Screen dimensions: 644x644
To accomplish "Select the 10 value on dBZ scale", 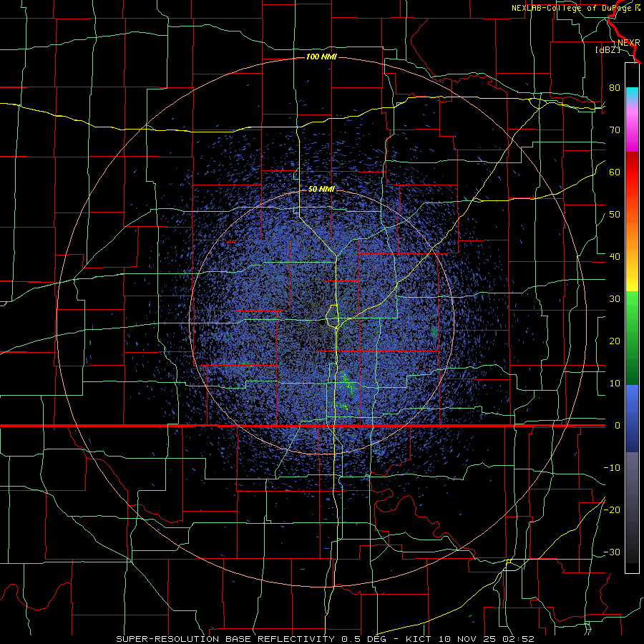I will 615,384.
